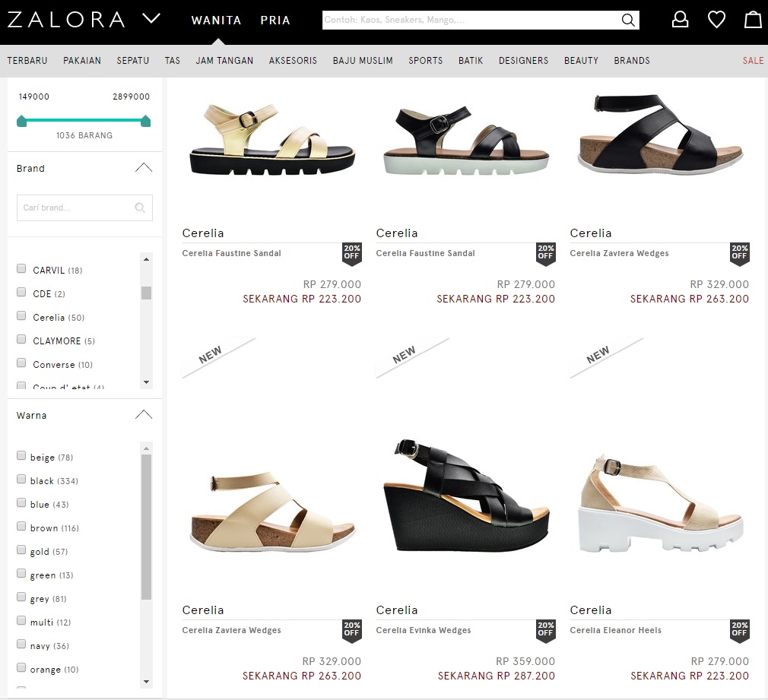Image resolution: width=768 pixels, height=700 pixels.
Task: Open the BAJU MUSLIM menu
Action: [363, 61]
